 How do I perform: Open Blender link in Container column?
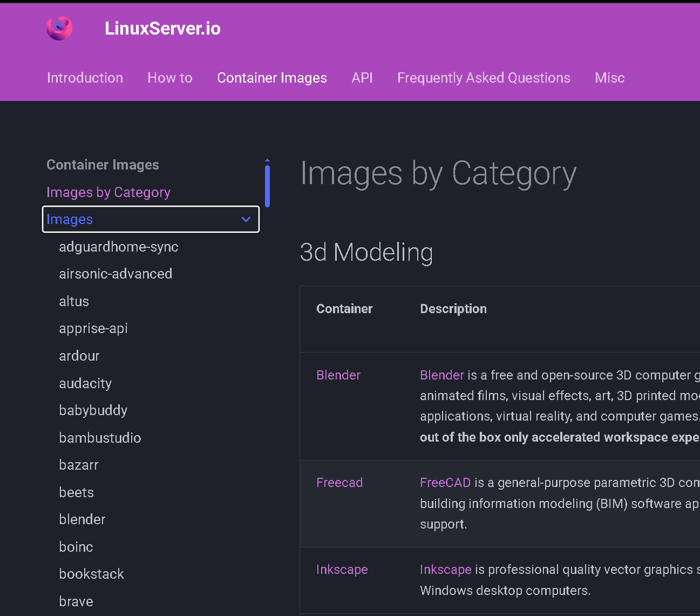point(338,375)
